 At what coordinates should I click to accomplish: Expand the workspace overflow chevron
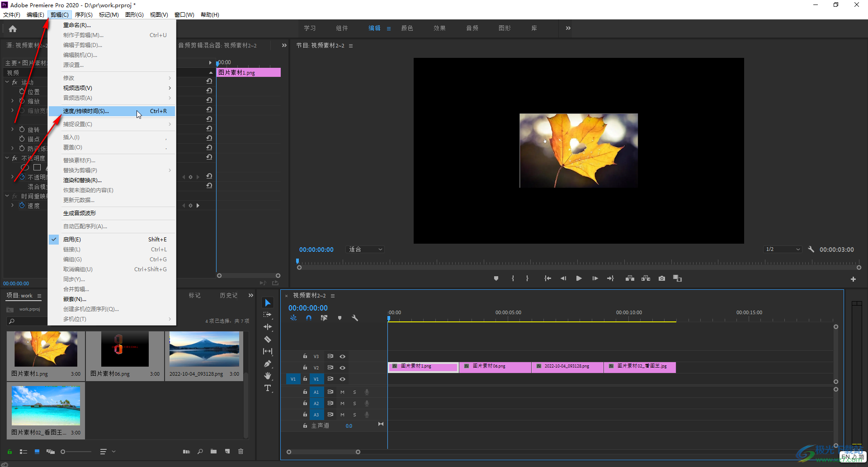click(x=568, y=28)
